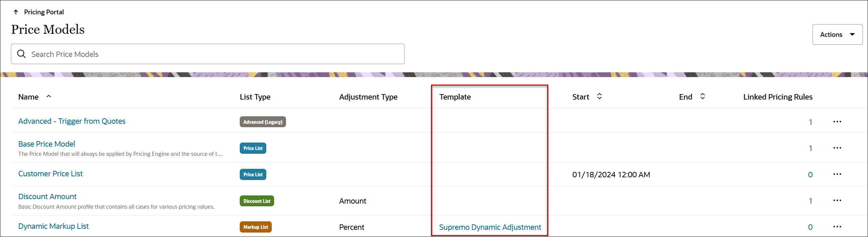This screenshot has width=868, height=237.
Task: Click the Pricing Portal back arrow icon
Action: pyautogui.click(x=16, y=12)
